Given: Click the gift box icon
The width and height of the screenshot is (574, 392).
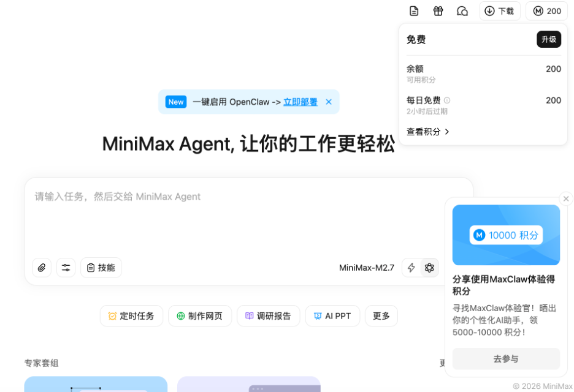Looking at the screenshot, I should (x=438, y=11).
